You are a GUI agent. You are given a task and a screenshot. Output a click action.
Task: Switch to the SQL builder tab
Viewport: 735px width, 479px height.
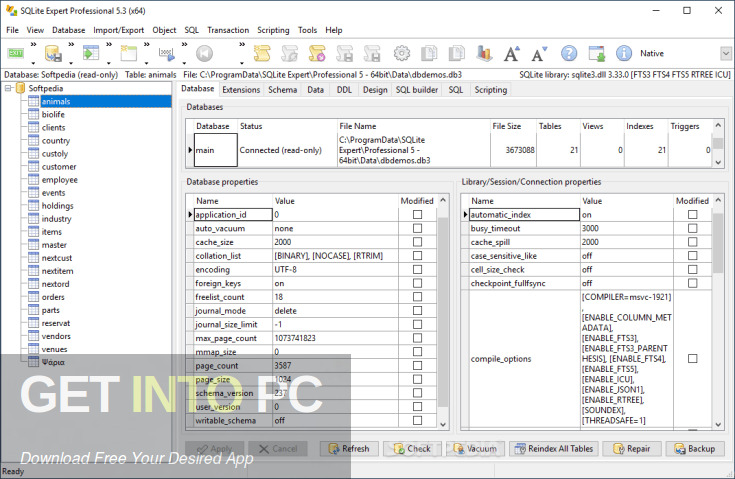point(417,90)
